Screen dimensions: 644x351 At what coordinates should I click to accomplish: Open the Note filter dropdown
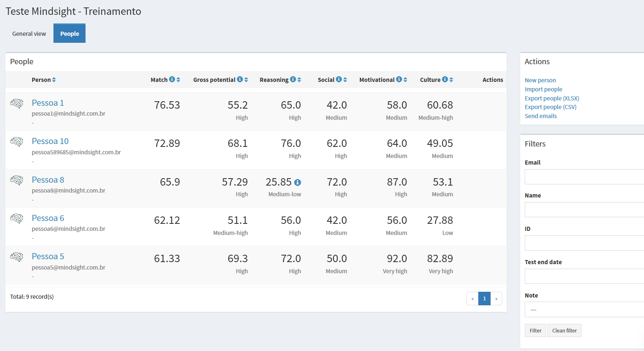[584, 309]
